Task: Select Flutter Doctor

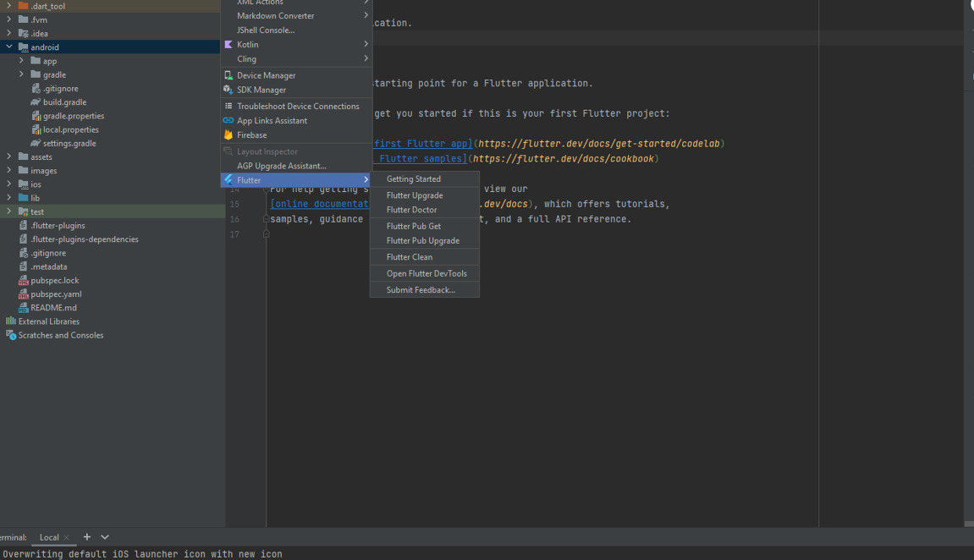Action: (x=424, y=210)
